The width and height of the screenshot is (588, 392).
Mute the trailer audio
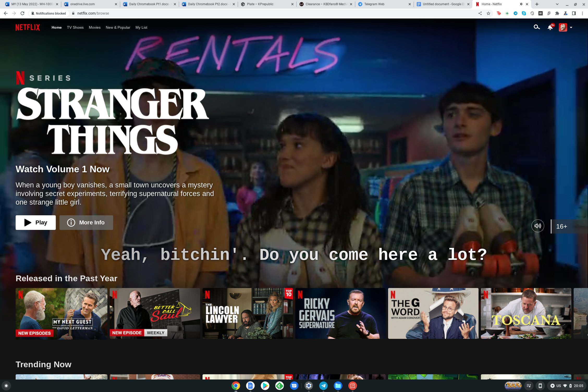click(538, 226)
